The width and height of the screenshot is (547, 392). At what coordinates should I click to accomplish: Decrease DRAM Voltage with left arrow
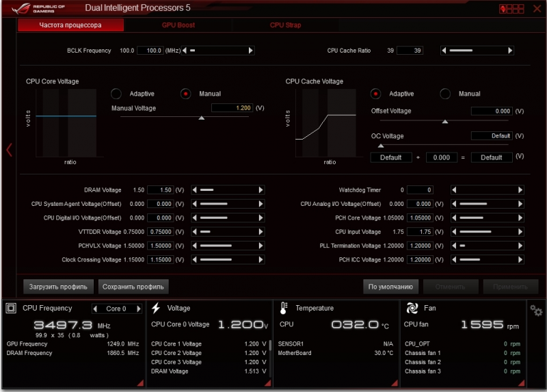coord(195,190)
